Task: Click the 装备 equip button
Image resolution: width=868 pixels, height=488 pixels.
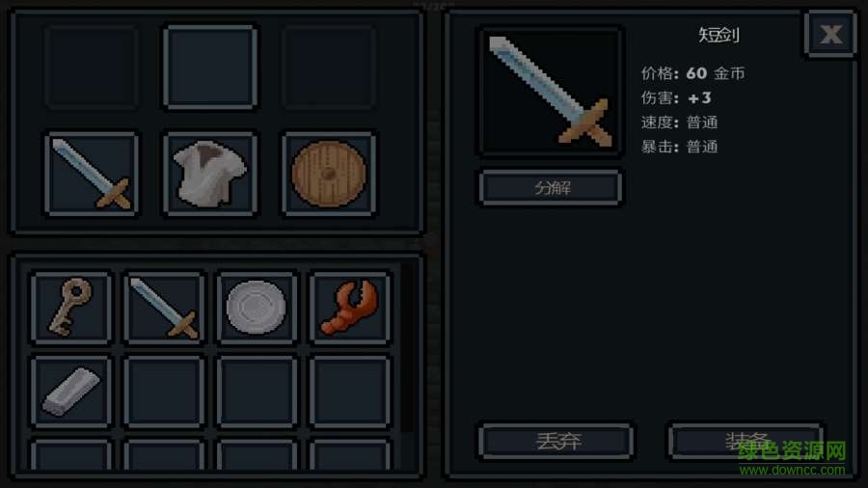Action: [x=746, y=441]
